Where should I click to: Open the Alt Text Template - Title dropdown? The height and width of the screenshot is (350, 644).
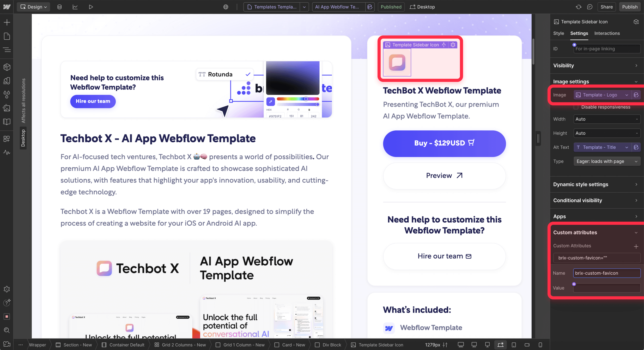pos(603,147)
